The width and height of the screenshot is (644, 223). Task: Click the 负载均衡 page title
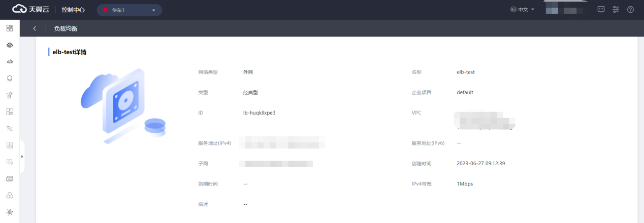coord(66,28)
